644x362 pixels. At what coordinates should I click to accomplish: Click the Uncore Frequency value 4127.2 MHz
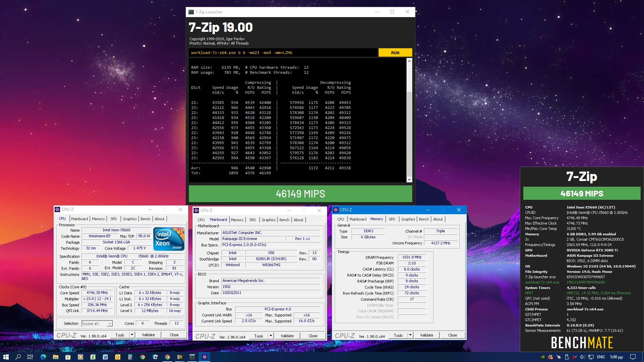[441, 243]
